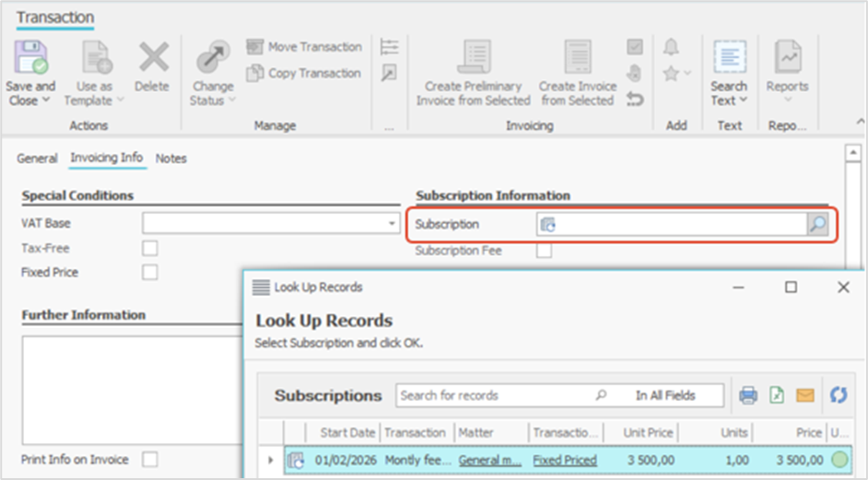The width and height of the screenshot is (868, 480).
Task: Click the Move Transaction icon
Action: (x=255, y=47)
